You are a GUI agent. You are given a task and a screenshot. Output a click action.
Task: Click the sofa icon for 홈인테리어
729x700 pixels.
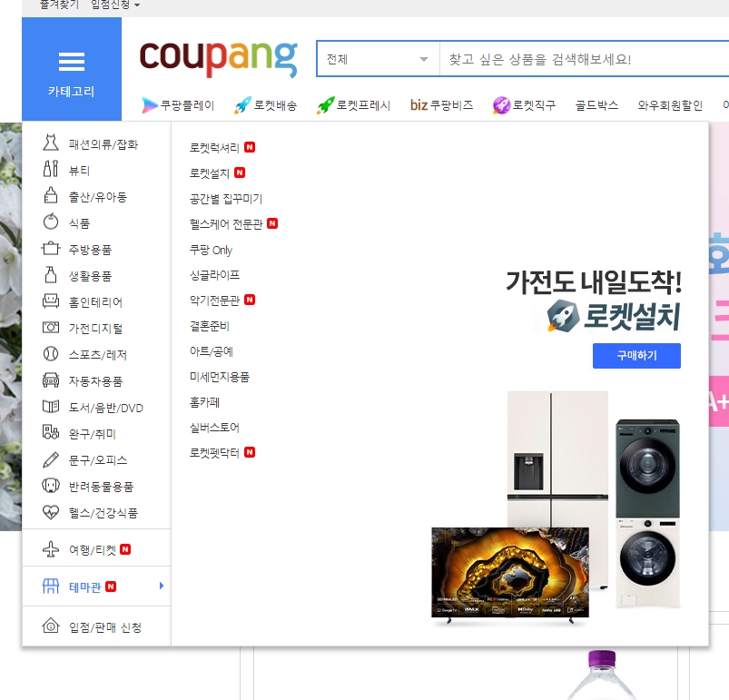[51, 301]
